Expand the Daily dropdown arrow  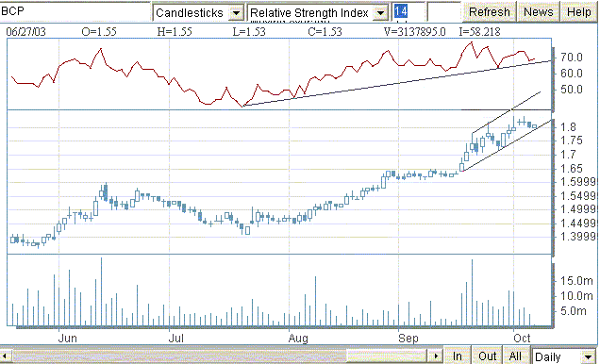tap(589, 356)
